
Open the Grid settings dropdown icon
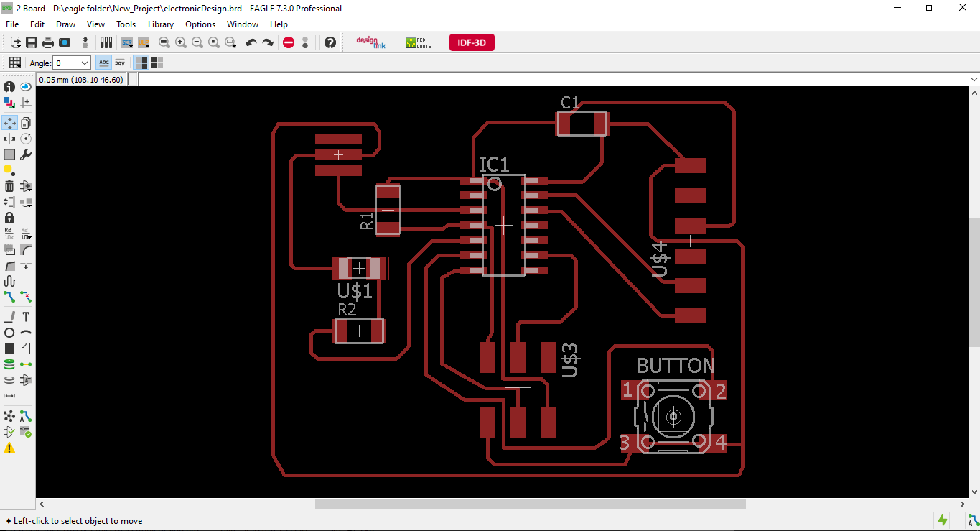pos(14,63)
